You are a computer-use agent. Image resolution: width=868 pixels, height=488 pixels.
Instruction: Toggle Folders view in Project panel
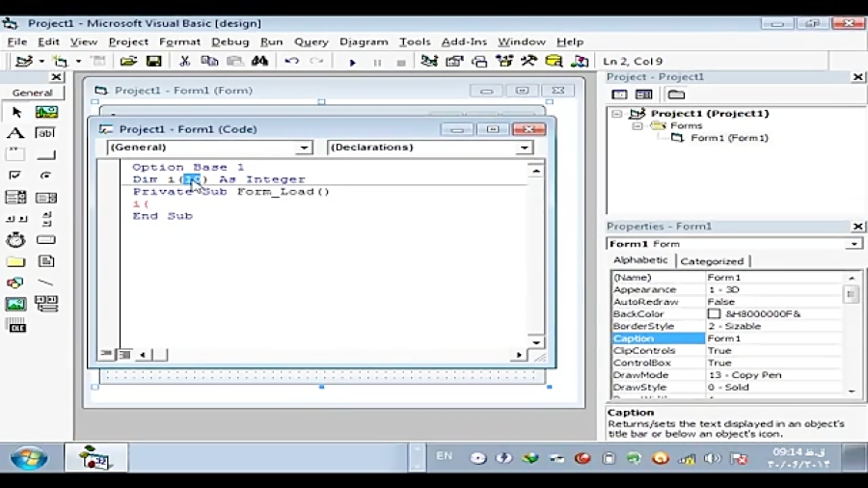click(675, 95)
